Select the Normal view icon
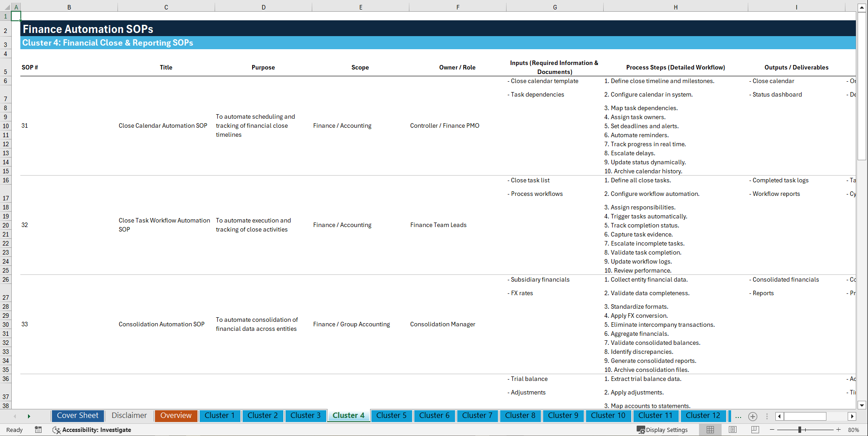 [710, 430]
